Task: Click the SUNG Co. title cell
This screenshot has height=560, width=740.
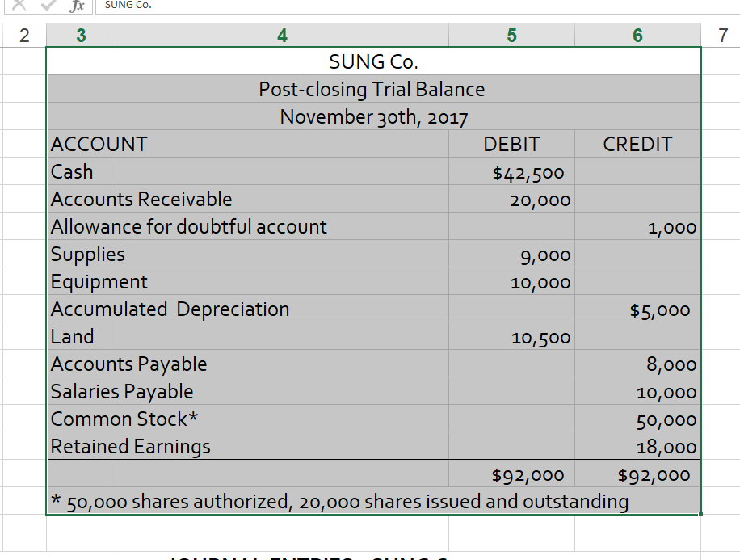Action: point(373,61)
